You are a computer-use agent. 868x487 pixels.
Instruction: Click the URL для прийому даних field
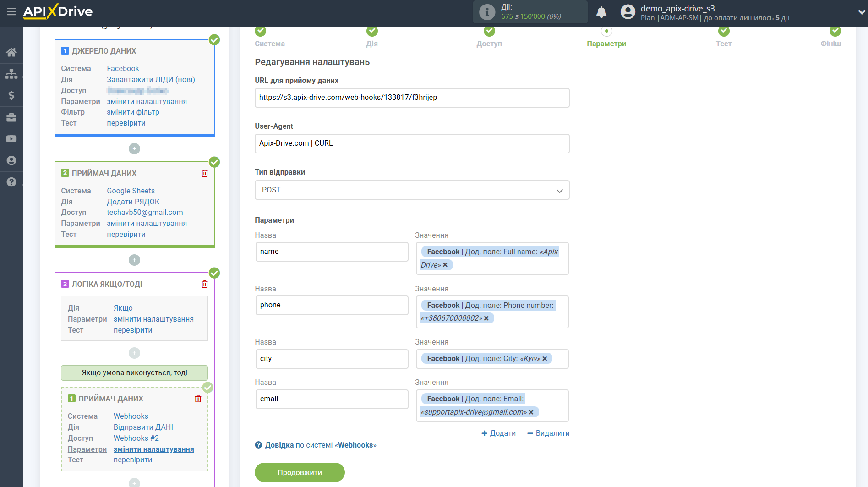point(412,98)
